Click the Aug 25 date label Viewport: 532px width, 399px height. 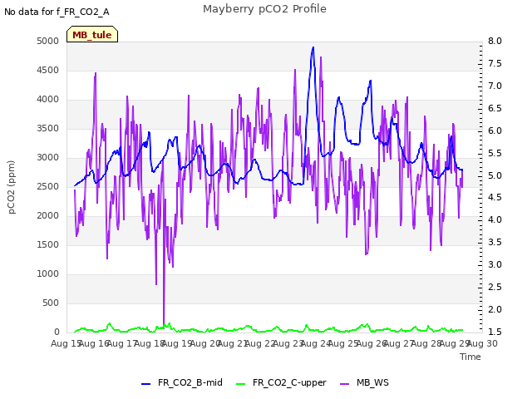coord(343,343)
